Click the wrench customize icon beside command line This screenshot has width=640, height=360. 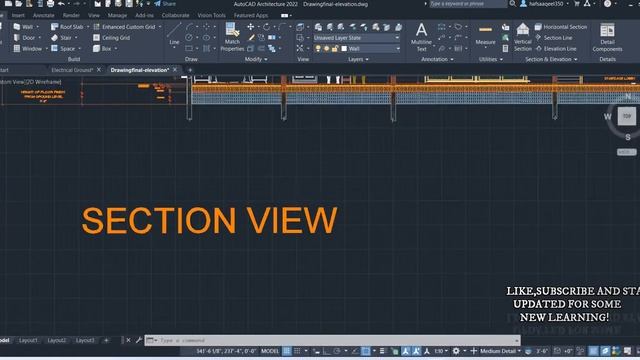pyautogui.click(x=139, y=340)
